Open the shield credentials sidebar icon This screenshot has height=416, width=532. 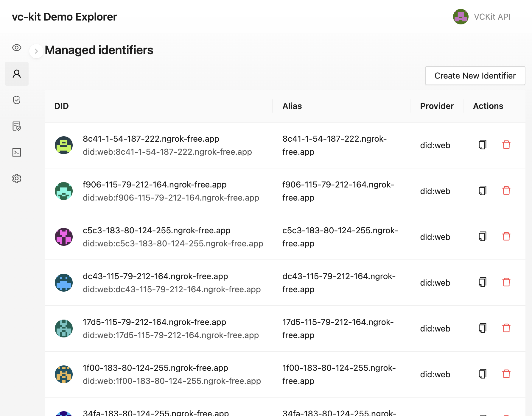[17, 100]
